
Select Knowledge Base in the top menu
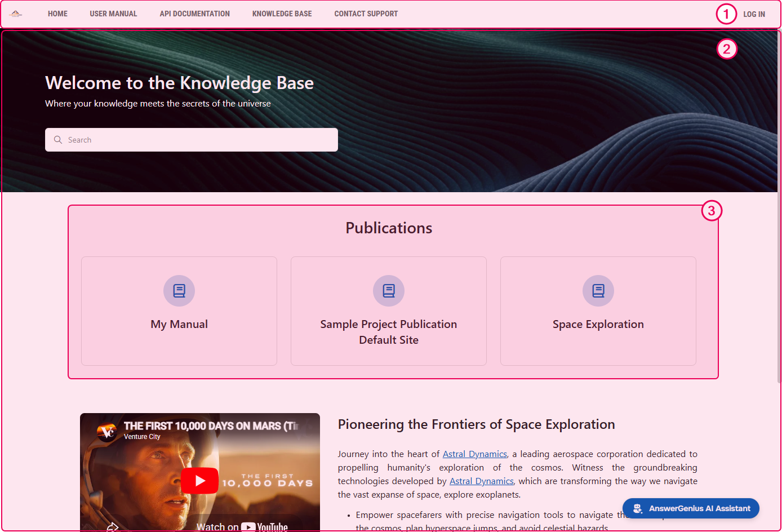pyautogui.click(x=282, y=14)
